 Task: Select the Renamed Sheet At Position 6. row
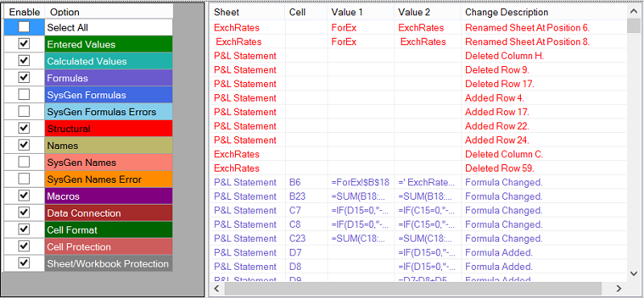(418, 28)
